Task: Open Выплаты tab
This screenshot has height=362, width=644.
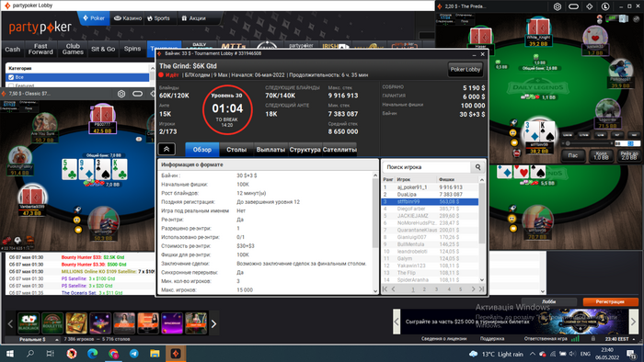Action: 270,150
